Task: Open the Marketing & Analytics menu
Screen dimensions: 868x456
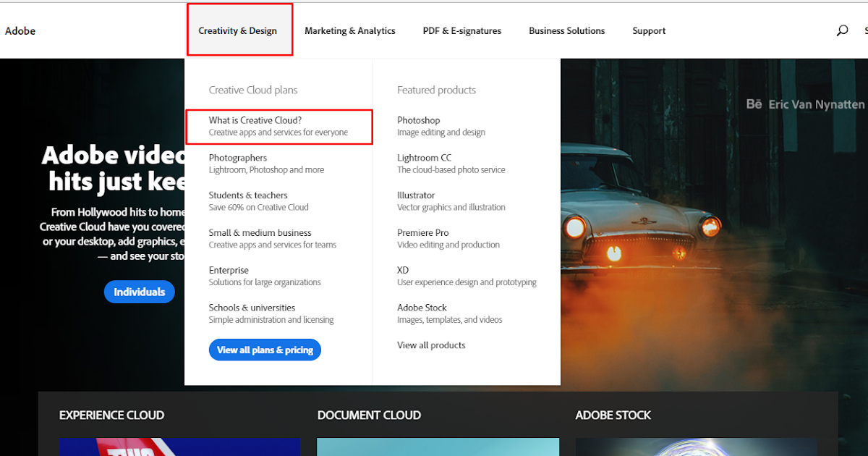Action: 350,30
